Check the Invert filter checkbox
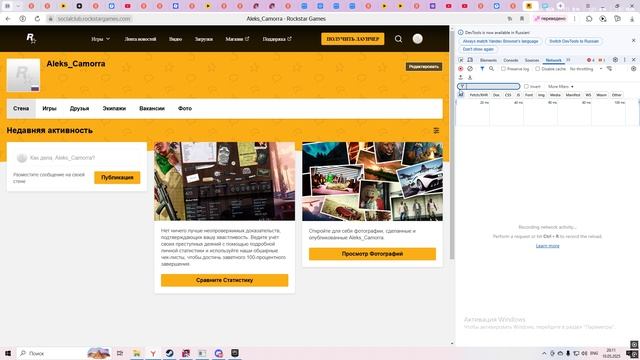 (526, 87)
